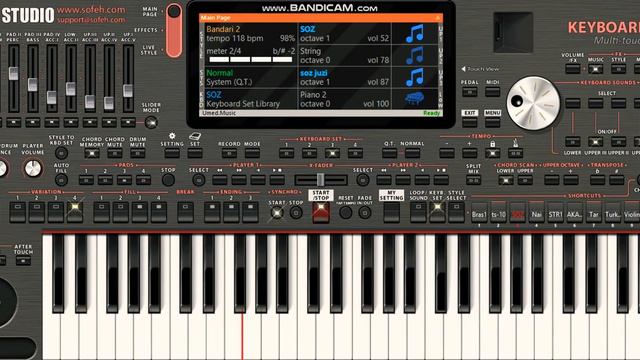Click the Touch View arrow
Image resolution: width=640 pixels, height=360 pixels.
pyautogui.click(x=464, y=69)
